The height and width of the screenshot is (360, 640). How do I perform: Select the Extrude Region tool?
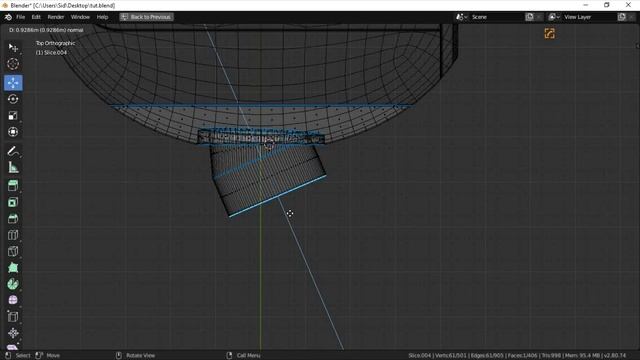point(13,186)
